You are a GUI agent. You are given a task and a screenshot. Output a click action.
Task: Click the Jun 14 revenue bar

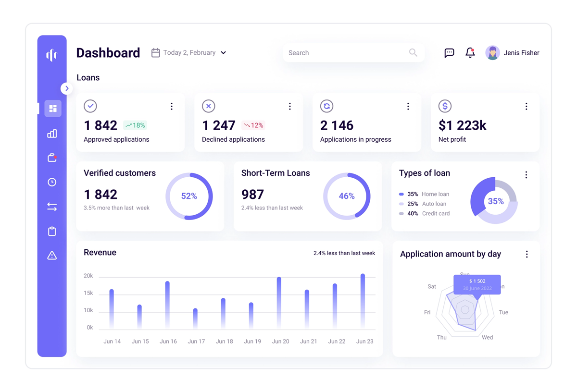[x=112, y=309]
